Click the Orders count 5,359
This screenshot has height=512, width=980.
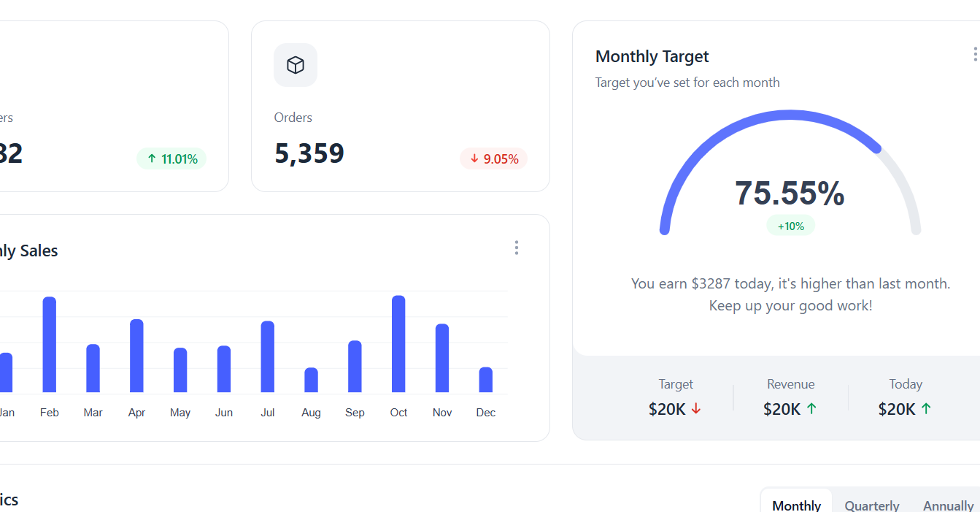(309, 153)
